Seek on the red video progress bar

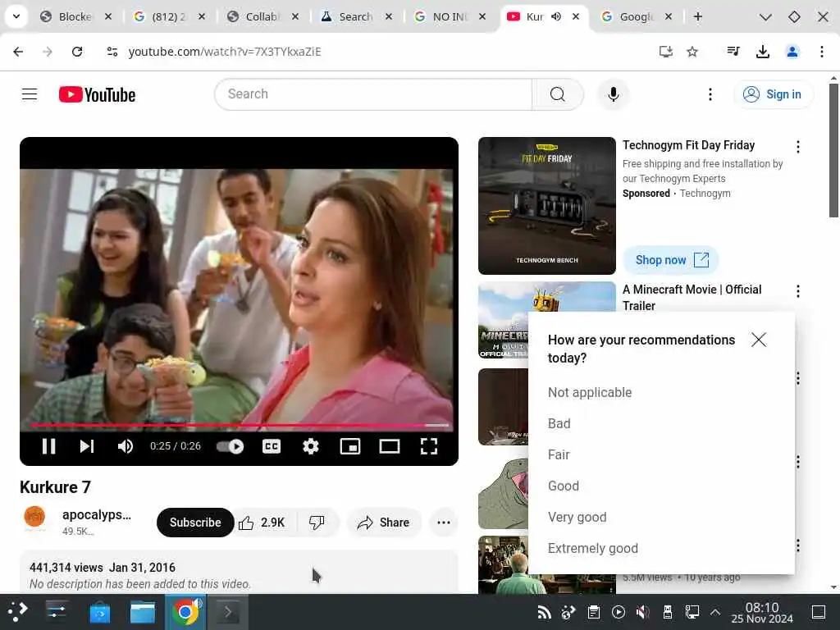tap(239, 425)
